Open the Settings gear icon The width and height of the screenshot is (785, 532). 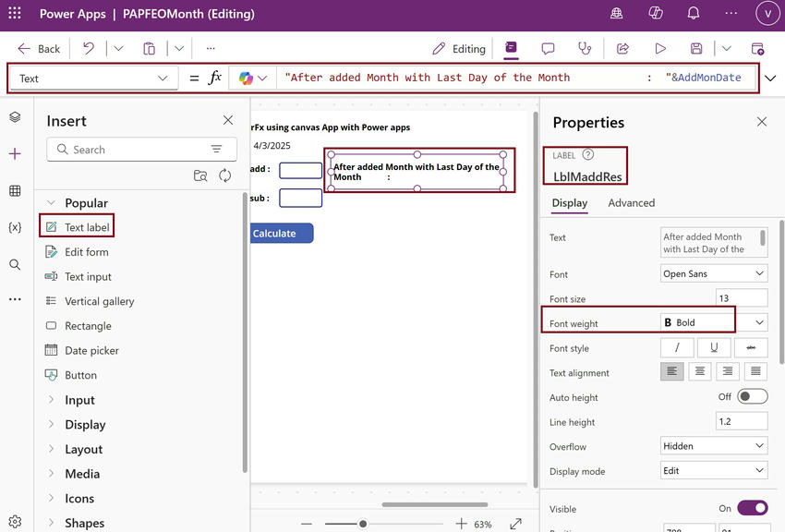(15, 522)
